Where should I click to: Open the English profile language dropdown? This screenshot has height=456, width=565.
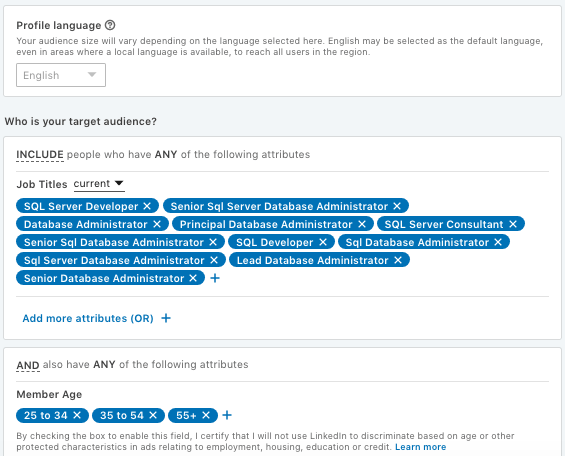(x=61, y=75)
